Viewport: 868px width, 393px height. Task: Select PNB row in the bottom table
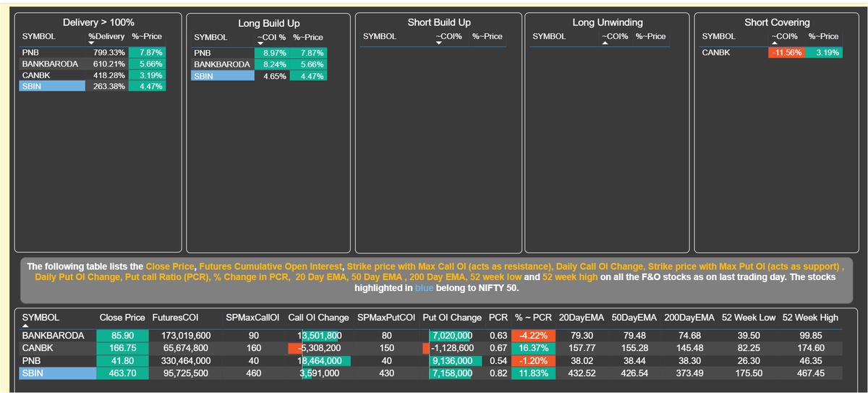432,360
